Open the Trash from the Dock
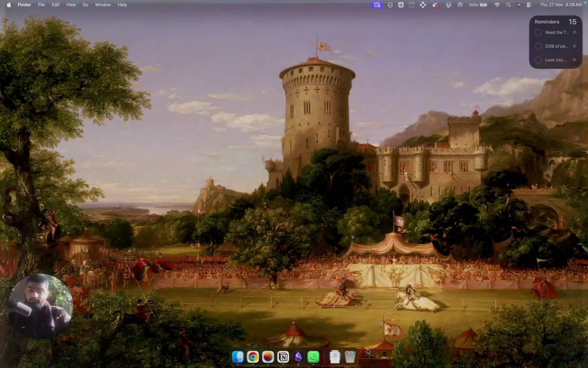Screen dimensions: 588x368 coord(350,357)
